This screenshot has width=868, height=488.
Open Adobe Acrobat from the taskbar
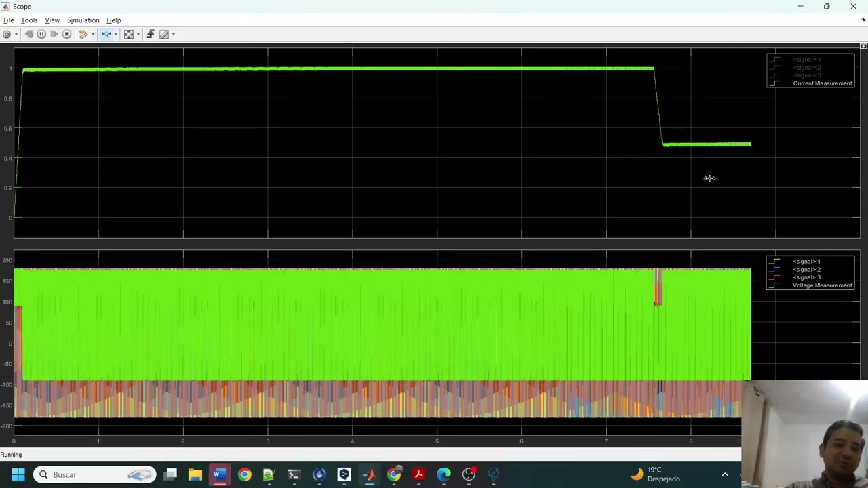click(x=418, y=474)
